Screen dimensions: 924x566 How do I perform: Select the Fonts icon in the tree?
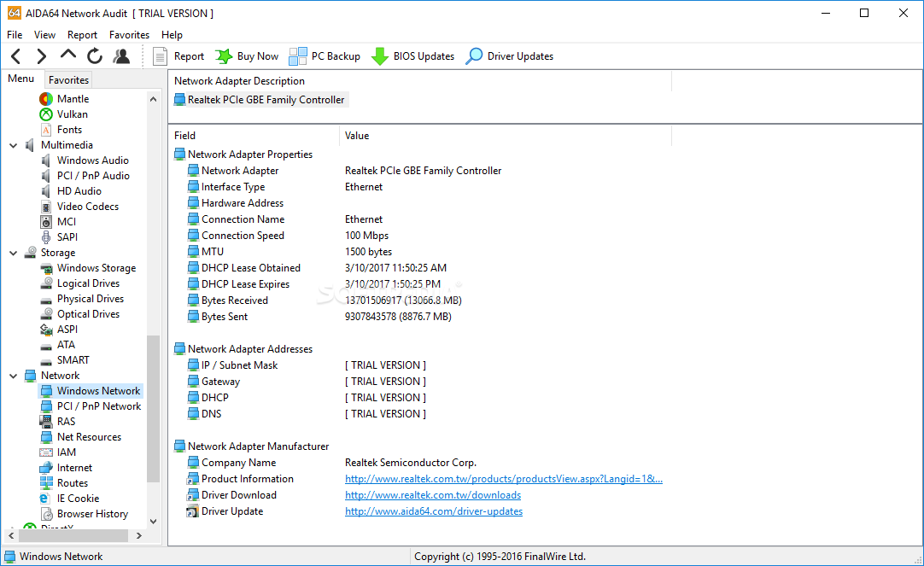point(46,130)
